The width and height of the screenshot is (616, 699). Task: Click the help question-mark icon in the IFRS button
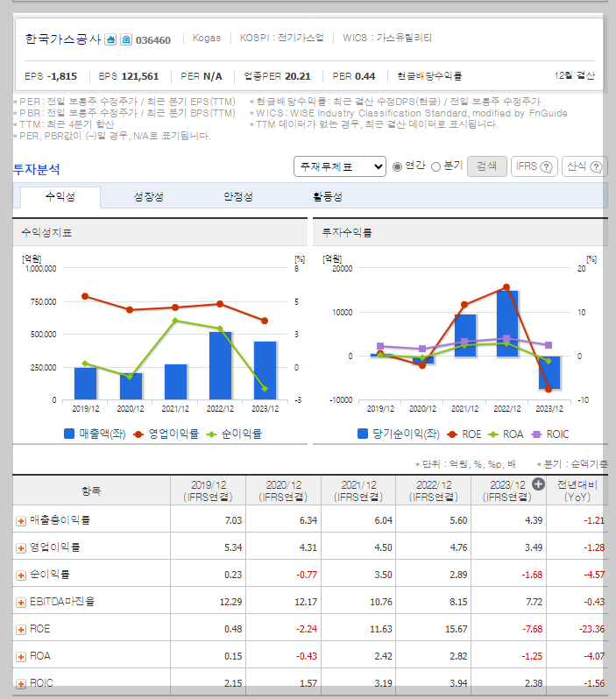tap(546, 166)
